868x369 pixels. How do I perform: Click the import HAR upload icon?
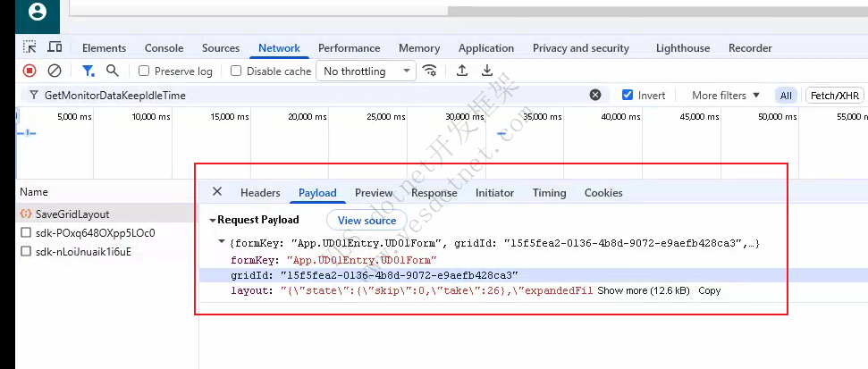tap(462, 71)
